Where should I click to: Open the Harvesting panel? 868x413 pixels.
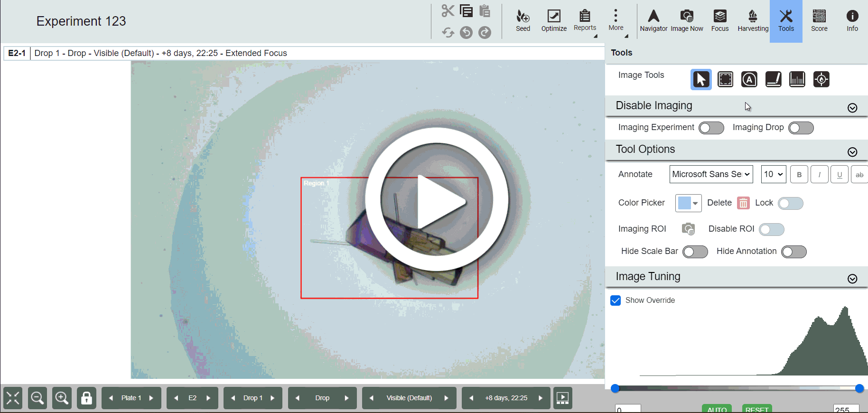[x=753, y=21]
